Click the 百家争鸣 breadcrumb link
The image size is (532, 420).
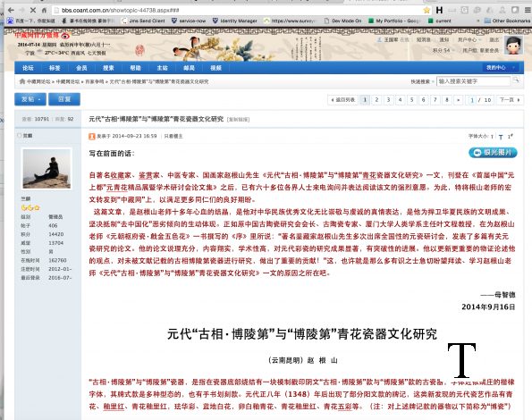[x=94, y=81]
